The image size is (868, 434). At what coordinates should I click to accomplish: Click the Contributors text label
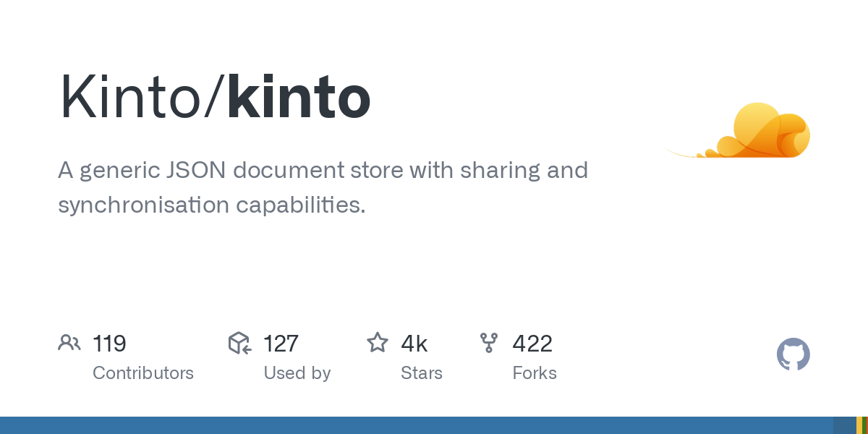point(143,373)
